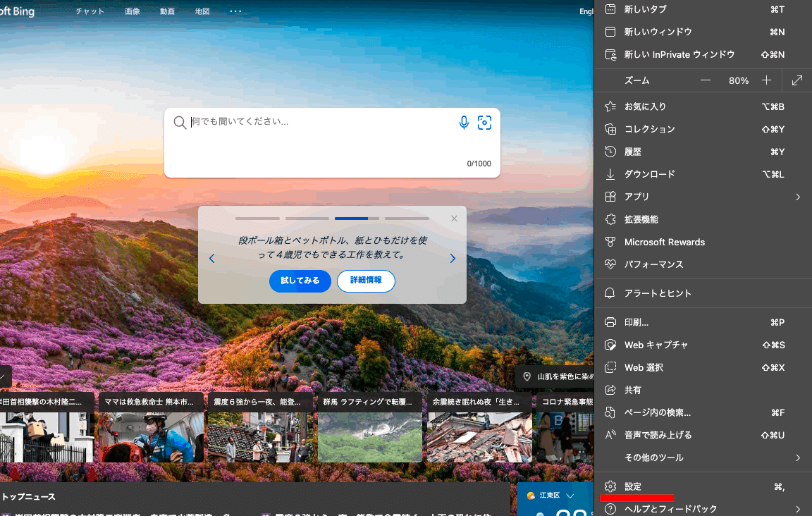Open visual search camera icon

(x=484, y=122)
